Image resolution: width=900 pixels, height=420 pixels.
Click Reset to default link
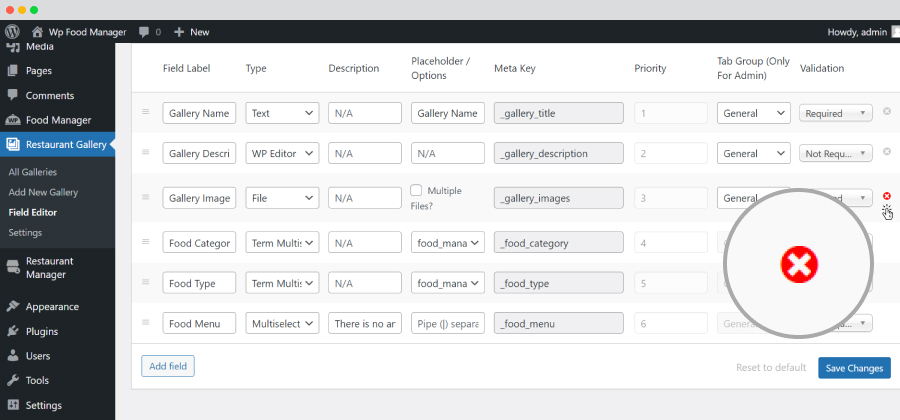771,367
